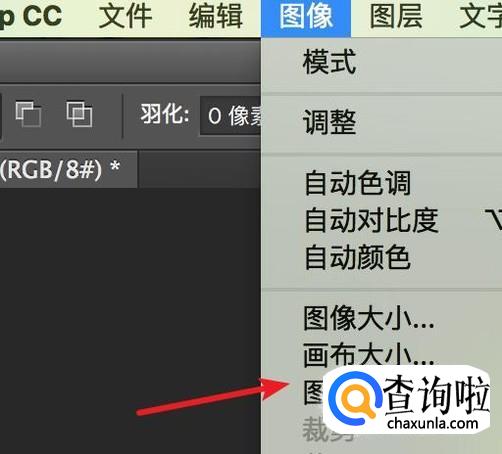Open the 文字 menu
The height and width of the screenshot is (454, 502).
click(x=480, y=16)
